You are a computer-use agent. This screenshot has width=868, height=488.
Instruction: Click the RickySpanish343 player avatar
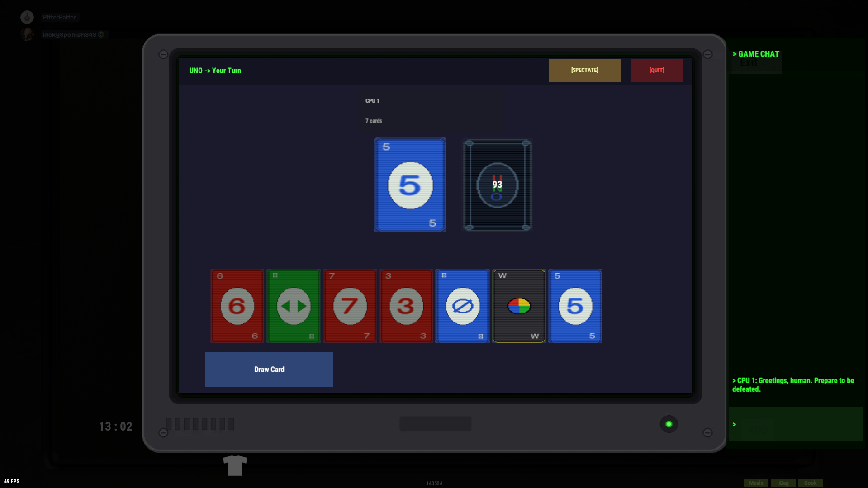(27, 34)
